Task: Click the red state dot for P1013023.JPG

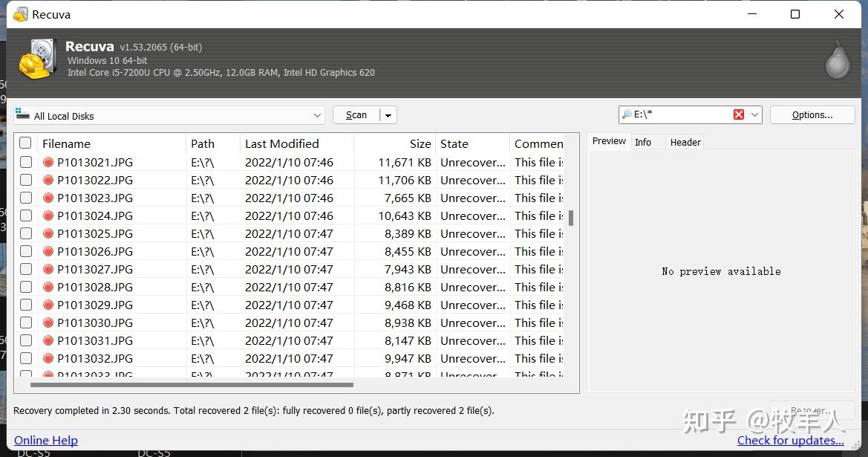Action: point(48,198)
